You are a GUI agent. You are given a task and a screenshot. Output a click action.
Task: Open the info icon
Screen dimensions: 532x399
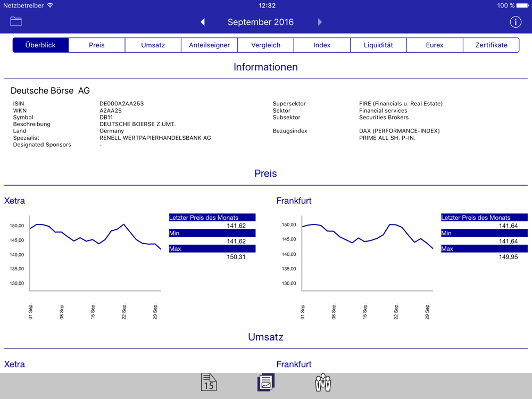click(516, 22)
